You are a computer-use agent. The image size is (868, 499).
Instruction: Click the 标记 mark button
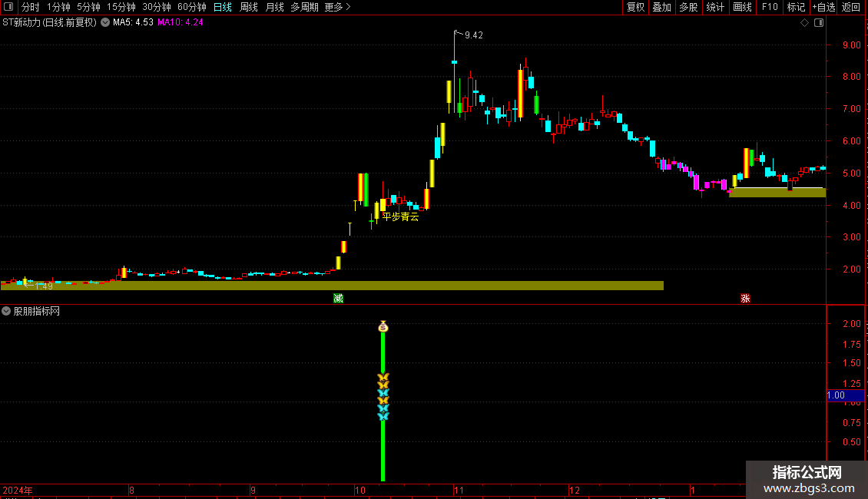[796, 7]
